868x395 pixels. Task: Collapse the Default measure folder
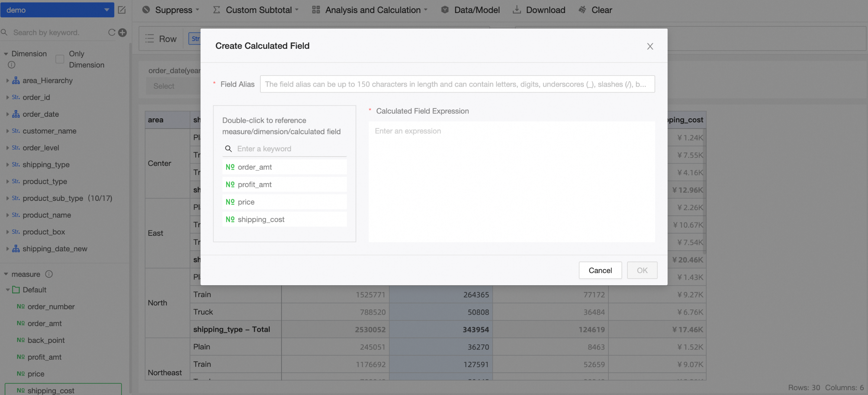pyautogui.click(x=7, y=290)
